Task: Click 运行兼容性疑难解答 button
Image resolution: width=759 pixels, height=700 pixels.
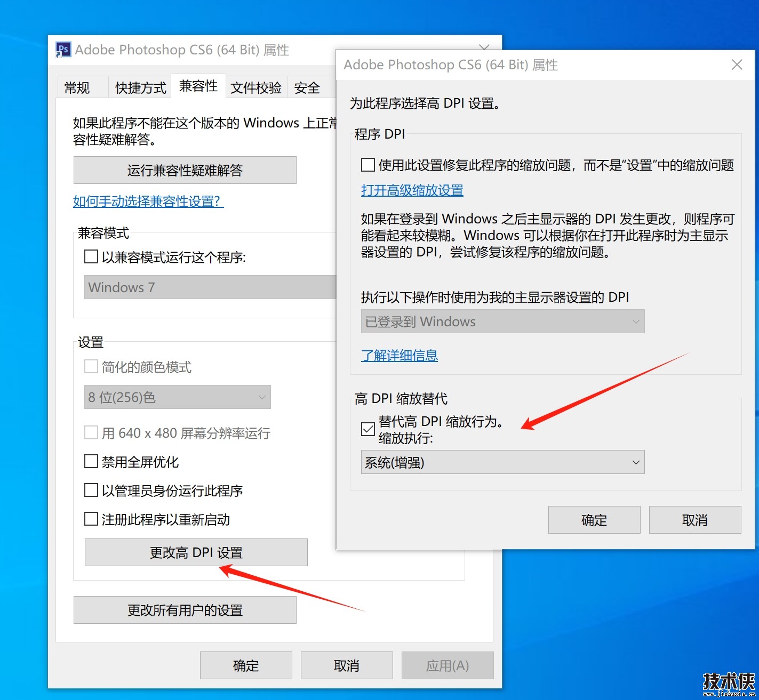Action: pos(185,170)
